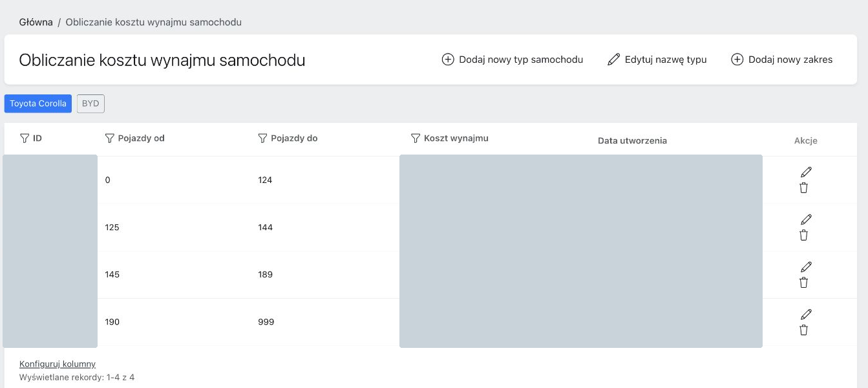This screenshot has width=868, height=388.
Task: Click the Data utworzenia column header
Action: 632,140
